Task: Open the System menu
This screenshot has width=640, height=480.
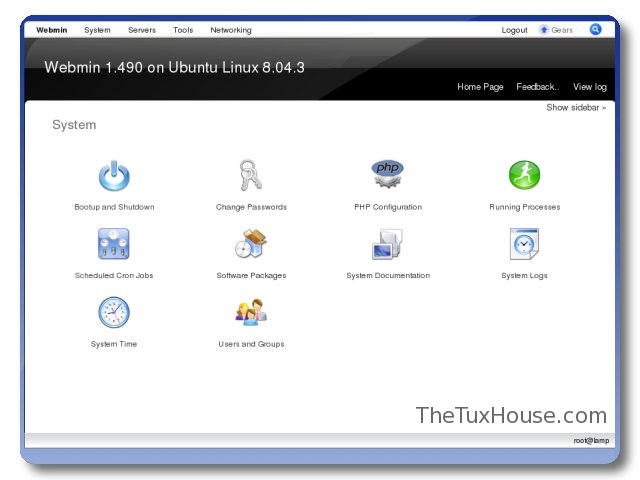Action: click(x=97, y=30)
